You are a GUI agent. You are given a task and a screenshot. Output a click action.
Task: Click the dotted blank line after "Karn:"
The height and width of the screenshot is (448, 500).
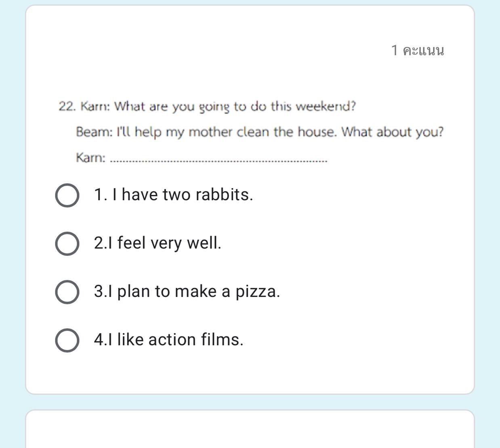[218, 160]
